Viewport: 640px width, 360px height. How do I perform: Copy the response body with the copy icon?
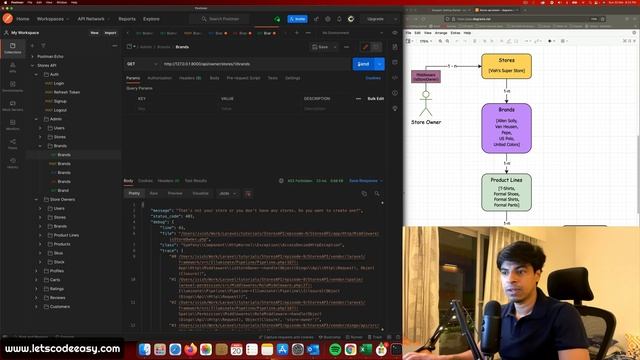click(x=364, y=193)
